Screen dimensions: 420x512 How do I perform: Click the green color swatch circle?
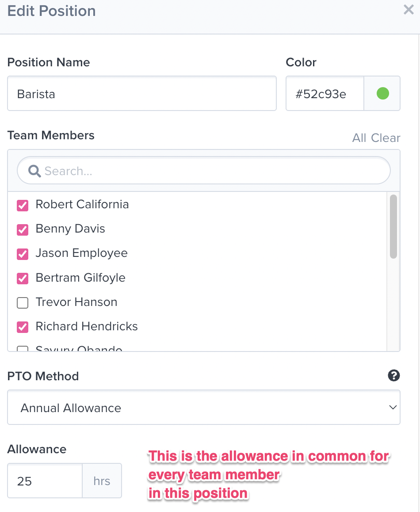(382, 94)
